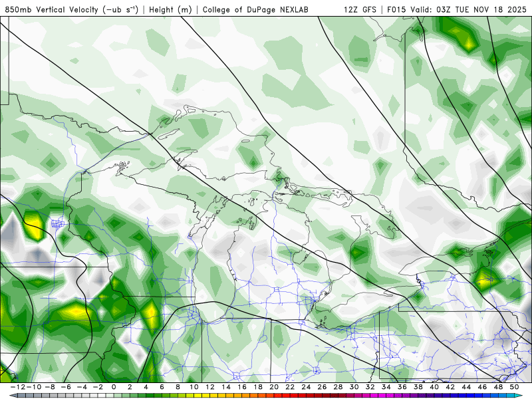Click the '30' color scale label
The width and height of the screenshot is (532, 399).
tap(354, 387)
